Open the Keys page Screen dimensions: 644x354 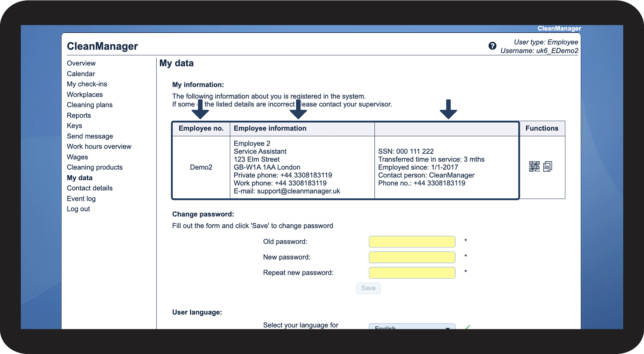[75, 126]
